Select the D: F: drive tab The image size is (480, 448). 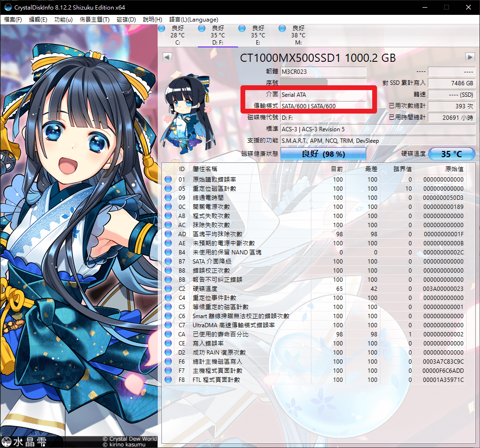point(217,35)
